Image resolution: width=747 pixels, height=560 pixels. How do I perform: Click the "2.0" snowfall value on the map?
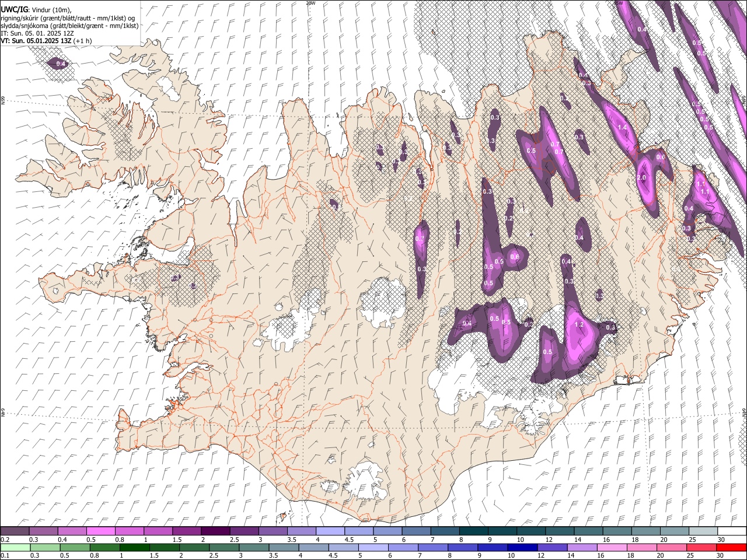coord(642,178)
